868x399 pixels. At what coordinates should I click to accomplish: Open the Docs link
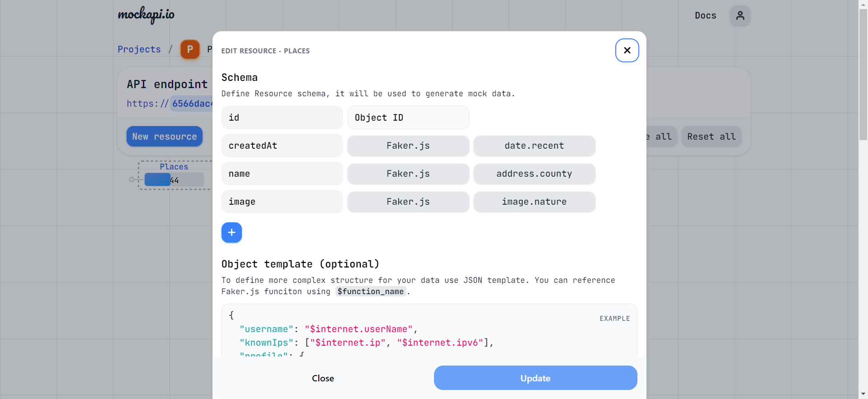coord(705,16)
